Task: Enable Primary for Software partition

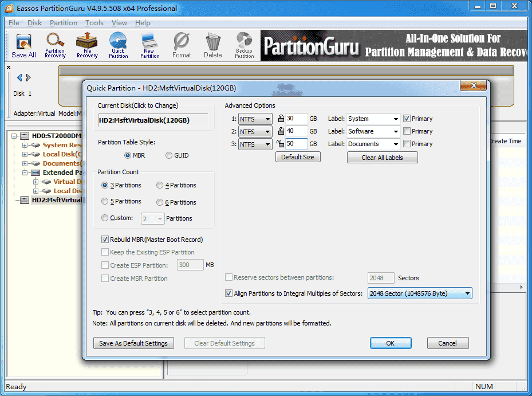Action: pyautogui.click(x=407, y=131)
